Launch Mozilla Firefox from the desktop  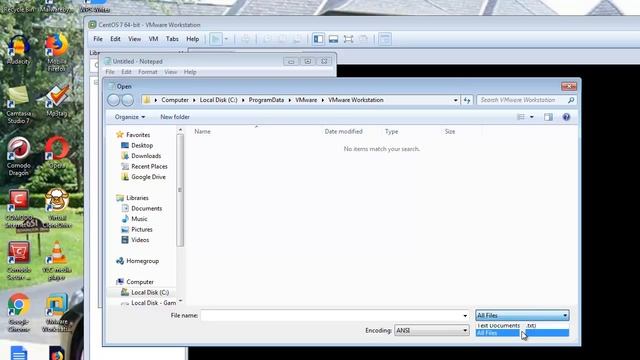pyautogui.click(x=56, y=53)
